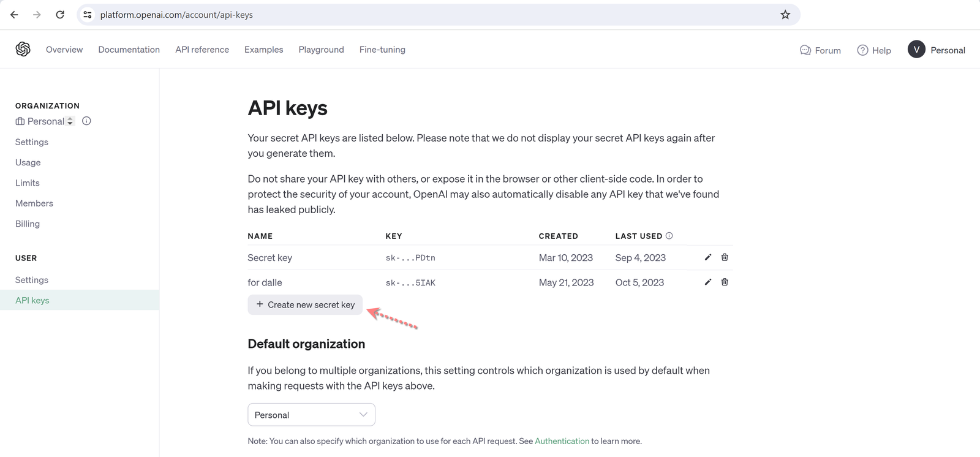
Task: Open API reference
Action: tap(202, 50)
